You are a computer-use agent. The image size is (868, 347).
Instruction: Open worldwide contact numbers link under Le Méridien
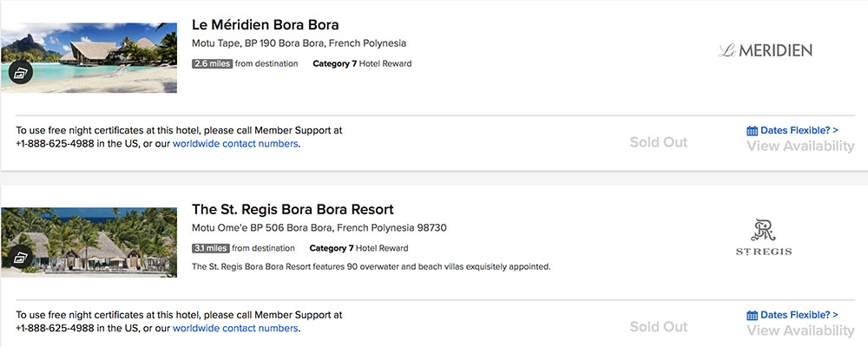pos(235,144)
